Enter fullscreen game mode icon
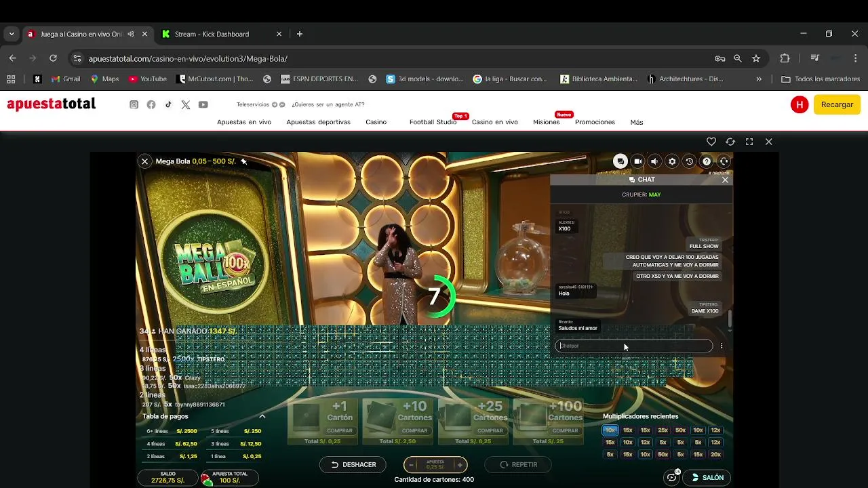This screenshot has width=868, height=488. pyautogui.click(x=749, y=142)
